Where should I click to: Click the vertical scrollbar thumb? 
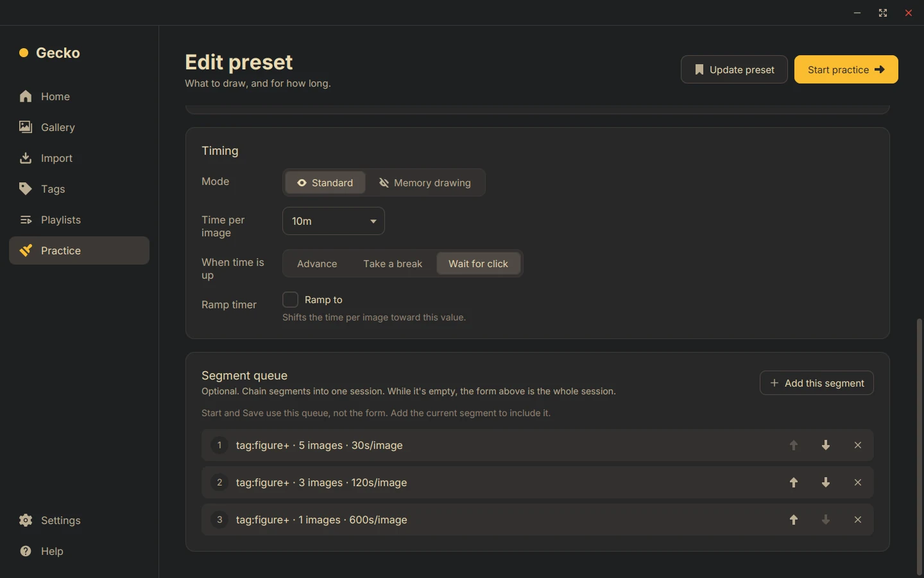[x=920, y=446]
